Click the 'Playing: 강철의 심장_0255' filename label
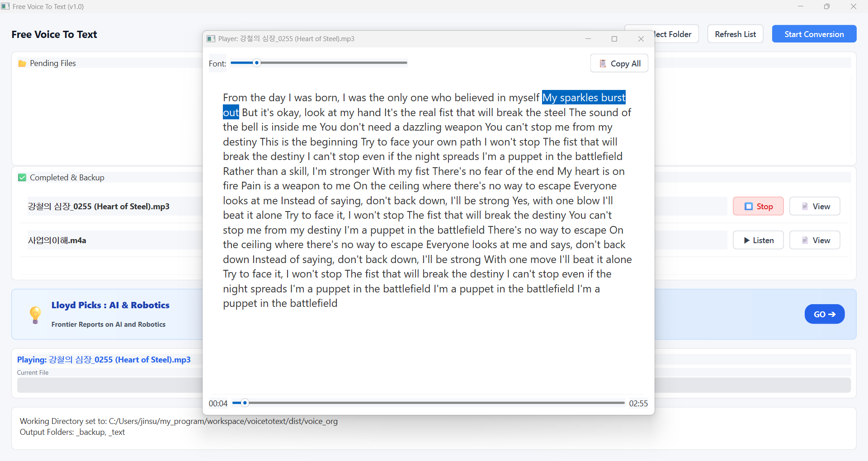Viewport: 868px width, 461px height. pyautogui.click(x=104, y=360)
